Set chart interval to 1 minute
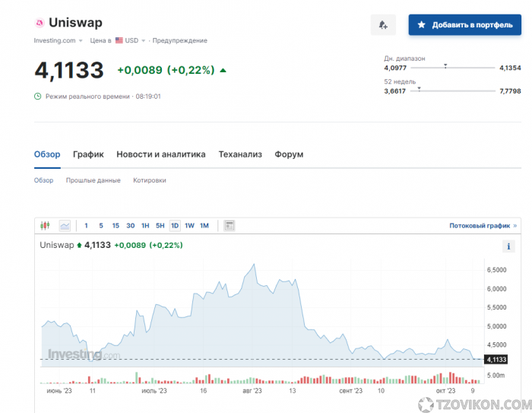532x413 pixels. (x=86, y=226)
